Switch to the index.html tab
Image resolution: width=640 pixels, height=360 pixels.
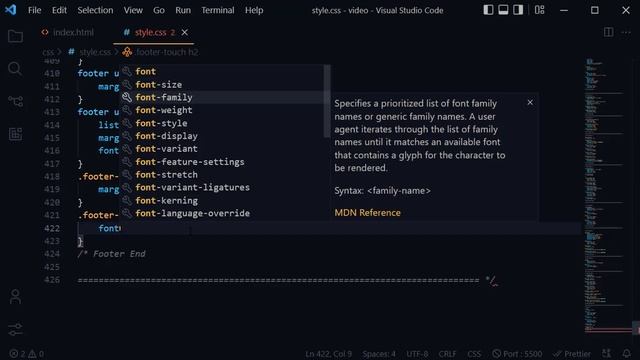pos(68,32)
